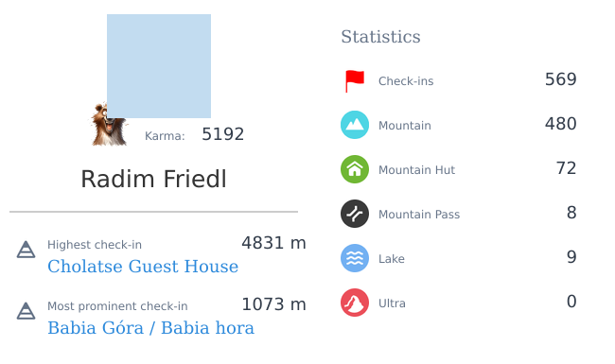Click the Lake statistics label

(392, 259)
